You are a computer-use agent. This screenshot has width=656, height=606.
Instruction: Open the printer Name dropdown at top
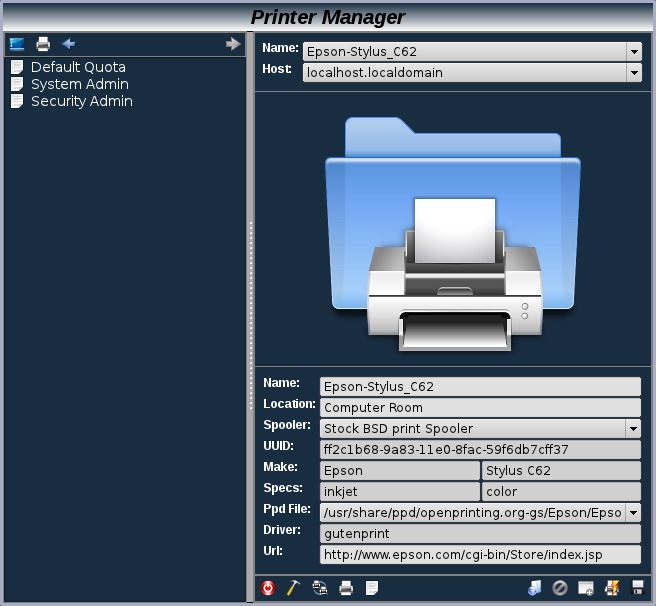634,51
